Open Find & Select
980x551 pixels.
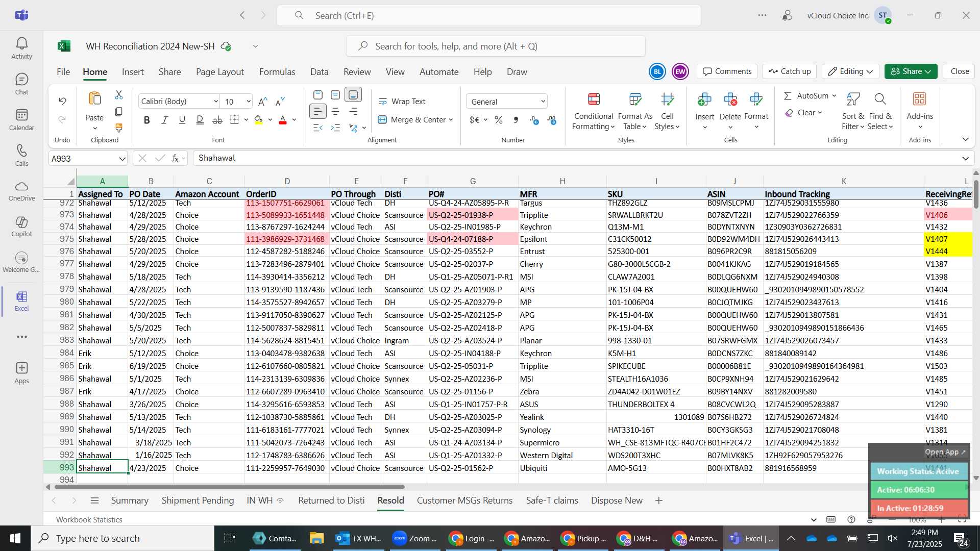tap(880, 111)
